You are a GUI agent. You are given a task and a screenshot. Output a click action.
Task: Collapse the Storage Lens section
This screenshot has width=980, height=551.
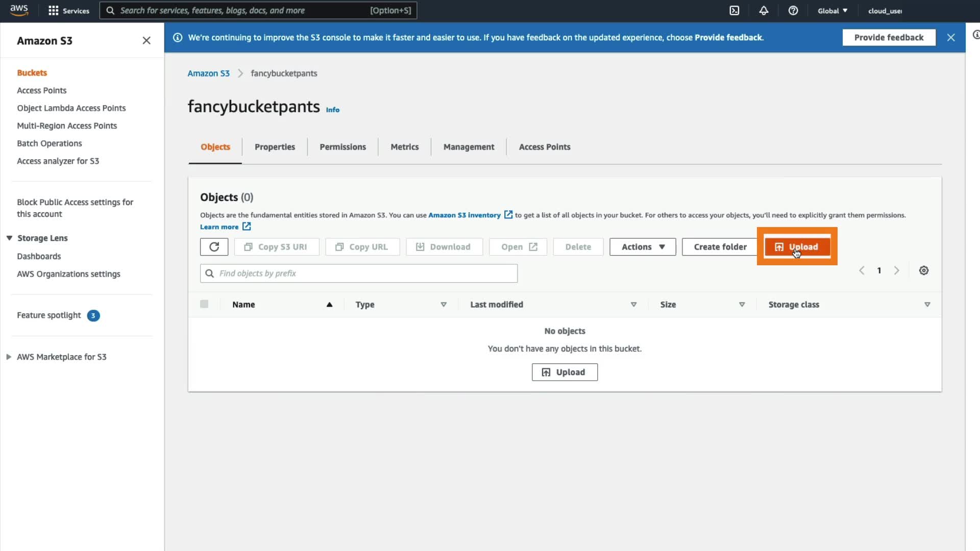click(9, 238)
